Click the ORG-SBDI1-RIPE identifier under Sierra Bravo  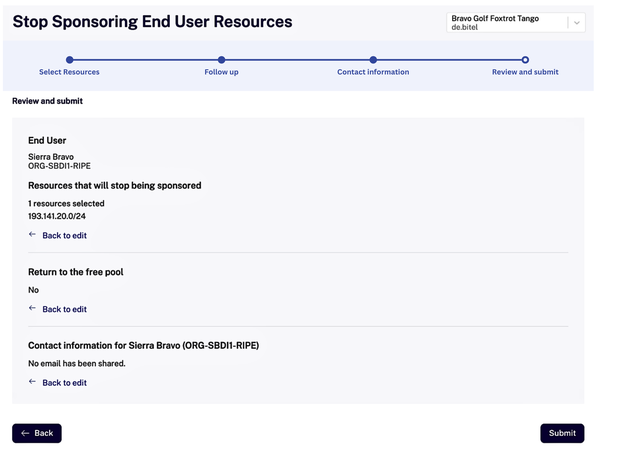[x=59, y=166]
